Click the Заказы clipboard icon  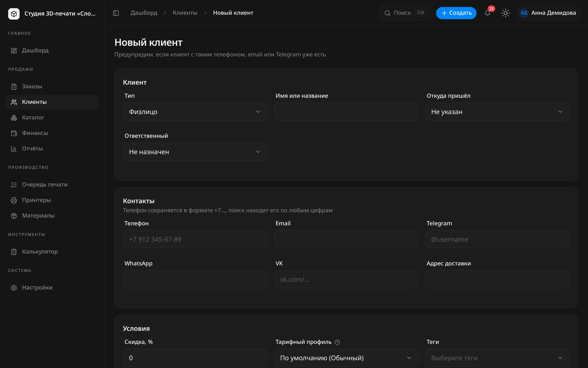(14, 86)
